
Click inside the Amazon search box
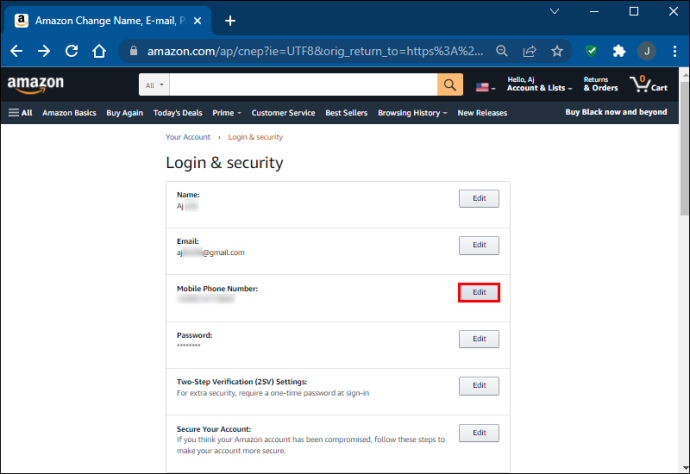(303, 85)
